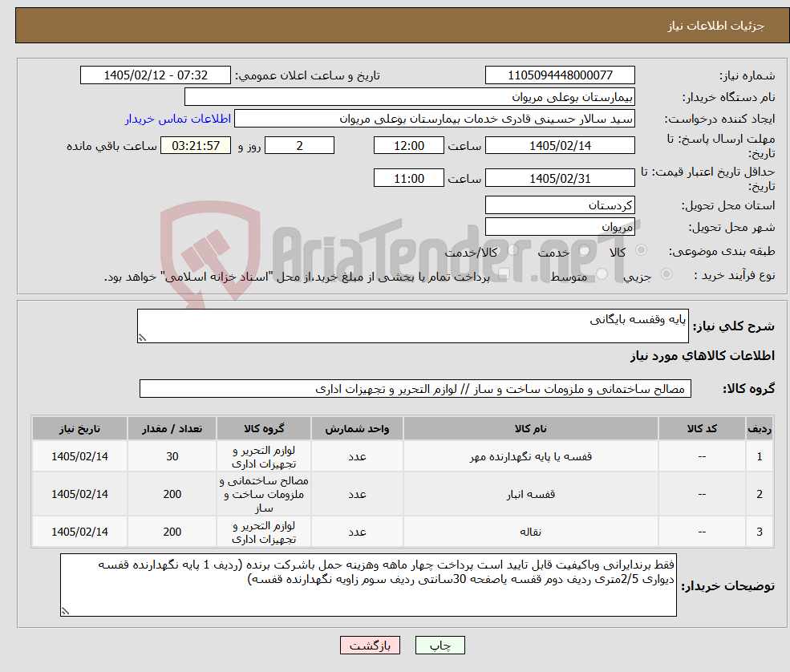Click the تعداد / مقدار column header
Image resolution: width=790 pixels, height=672 pixels.
tap(172, 429)
